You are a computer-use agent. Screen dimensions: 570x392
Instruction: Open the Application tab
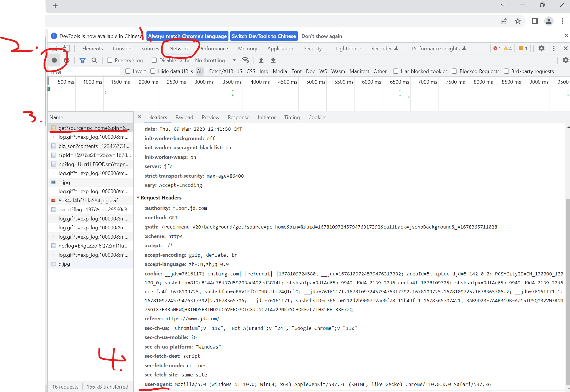tap(280, 48)
